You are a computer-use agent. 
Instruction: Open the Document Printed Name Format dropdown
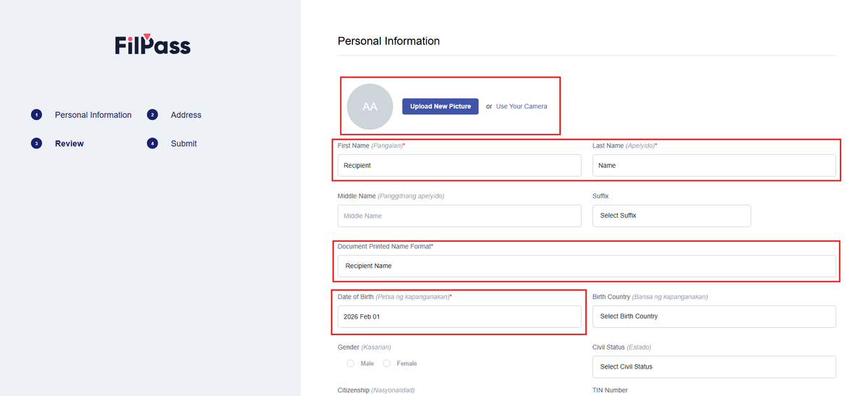coord(587,266)
